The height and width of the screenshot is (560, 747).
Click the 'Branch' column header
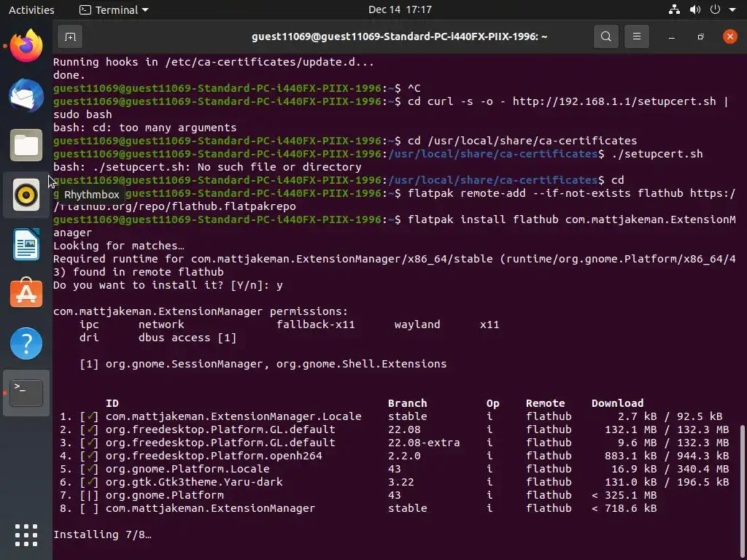coord(407,403)
